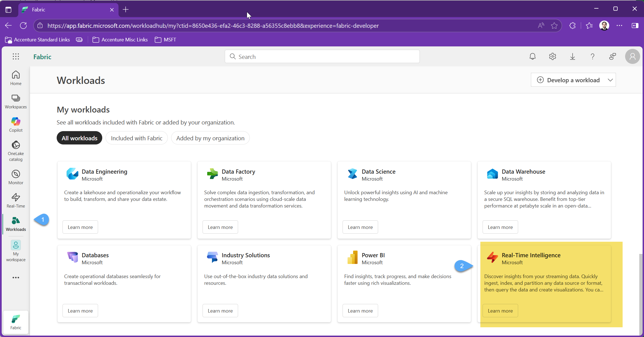The width and height of the screenshot is (644, 337).
Task: Open the Copilot sidebar icon
Action: 16,124
